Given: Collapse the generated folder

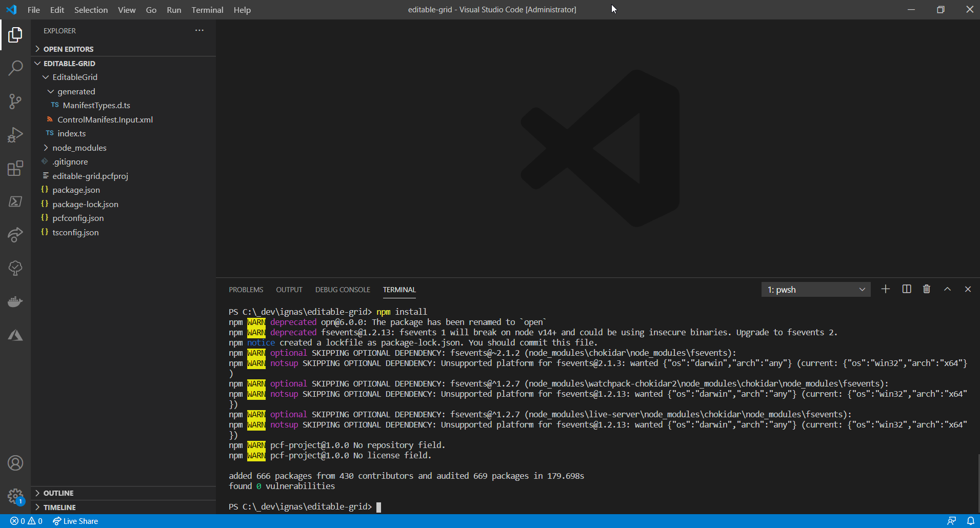Looking at the screenshot, I should coord(123,91).
